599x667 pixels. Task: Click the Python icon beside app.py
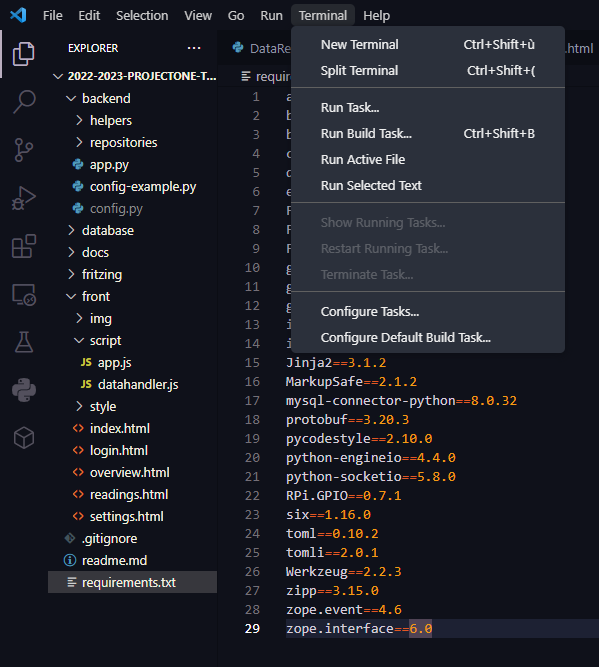tap(78, 164)
